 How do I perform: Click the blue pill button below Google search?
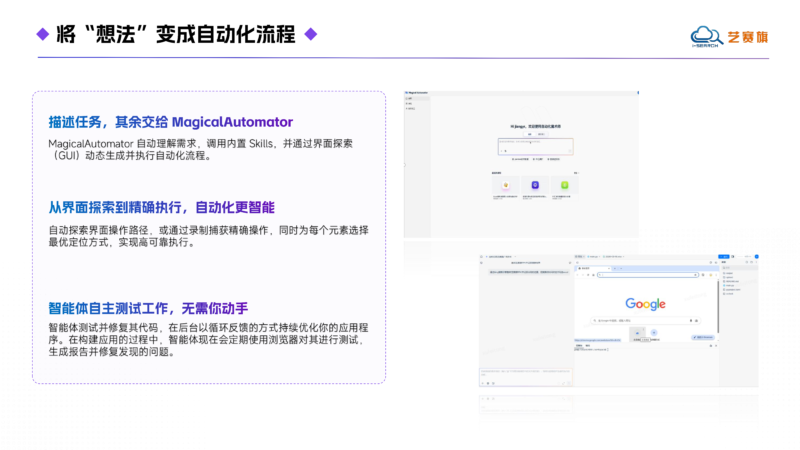click(703, 337)
